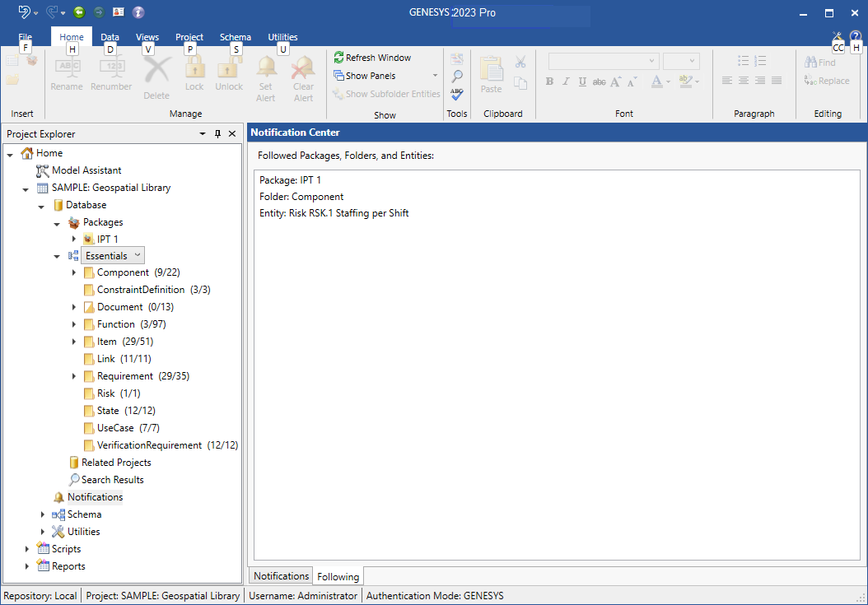This screenshot has width=868, height=605.
Task: Open the File ribbon tab
Action: (x=25, y=36)
